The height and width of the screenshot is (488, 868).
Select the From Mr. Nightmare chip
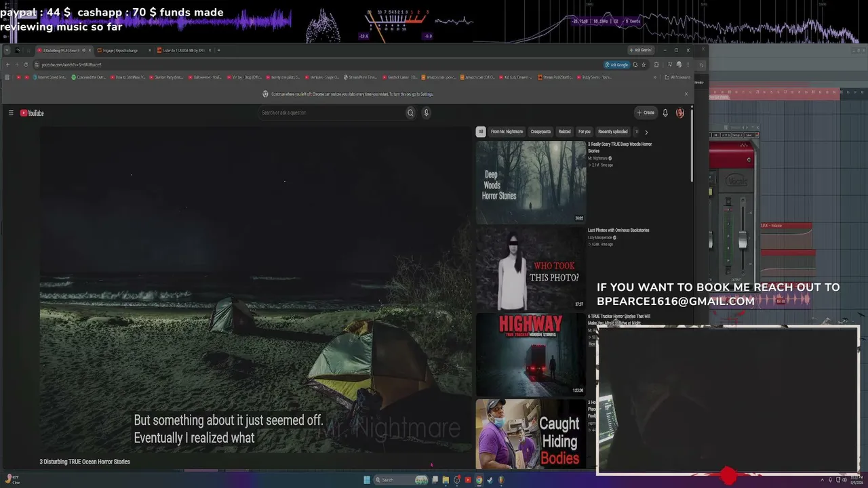pos(507,131)
